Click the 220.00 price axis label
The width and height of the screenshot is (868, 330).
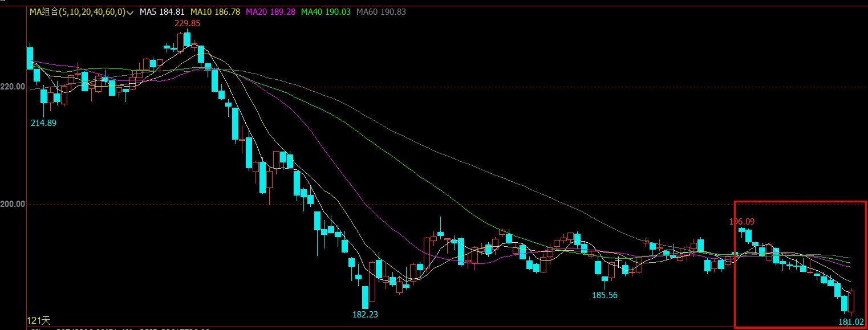(x=13, y=87)
